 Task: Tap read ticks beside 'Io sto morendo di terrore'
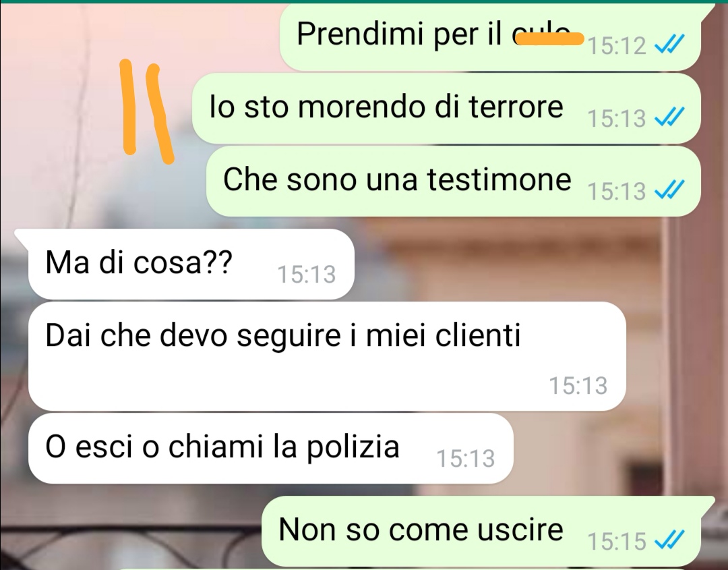pos(669,117)
